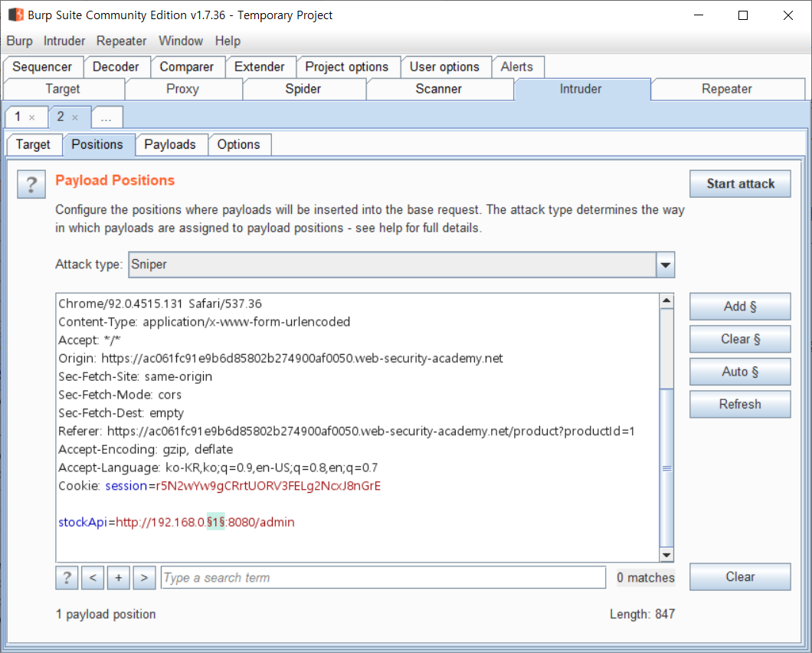
Task: Close Intruder attack tab 1
Action: pos(32,117)
